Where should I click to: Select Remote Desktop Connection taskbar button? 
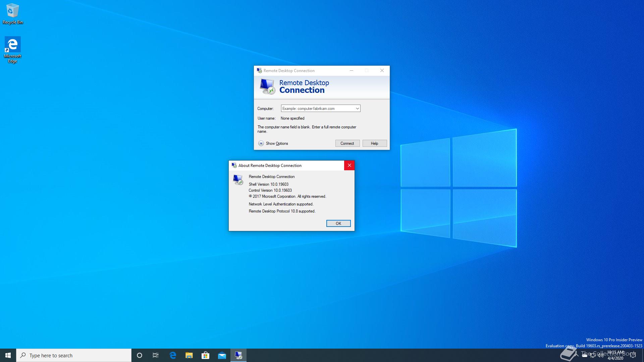tap(238, 355)
